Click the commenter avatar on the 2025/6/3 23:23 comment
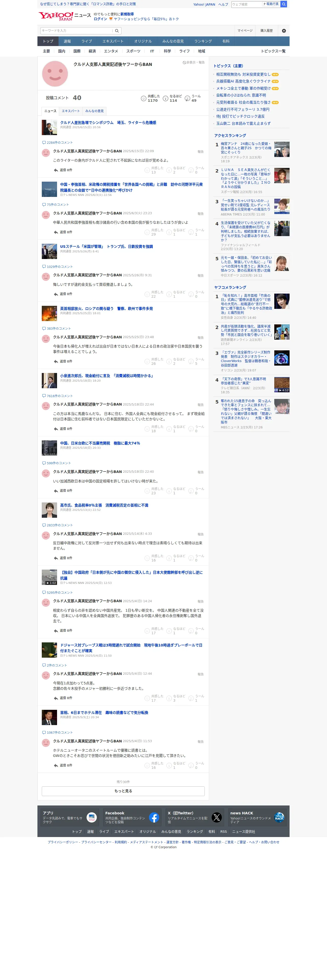The width and height of the screenshot is (327, 980). pos(46,215)
